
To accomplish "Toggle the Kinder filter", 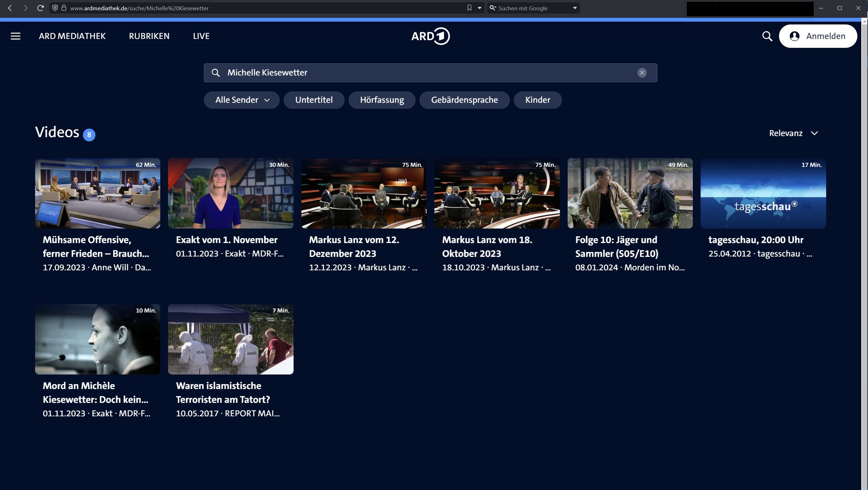I will click(538, 100).
